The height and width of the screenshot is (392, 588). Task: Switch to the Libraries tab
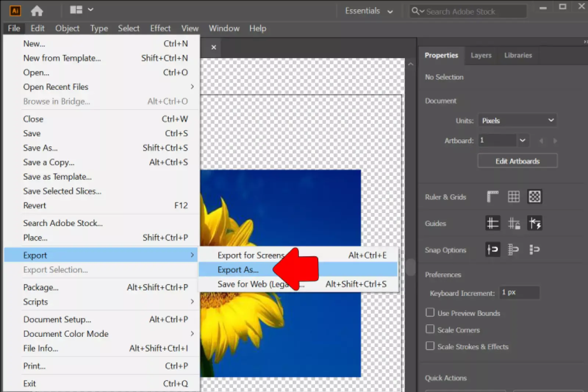(518, 56)
